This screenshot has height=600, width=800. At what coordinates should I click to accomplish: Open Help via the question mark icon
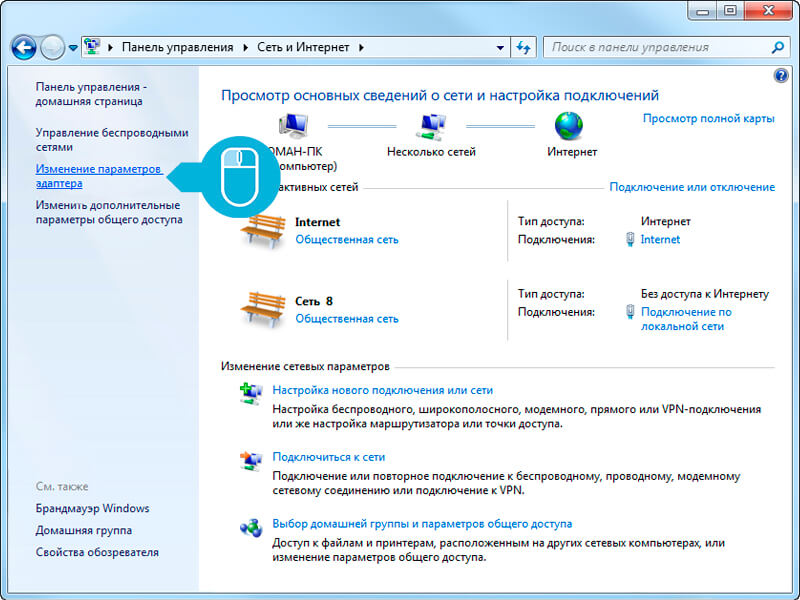[x=781, y=76]
